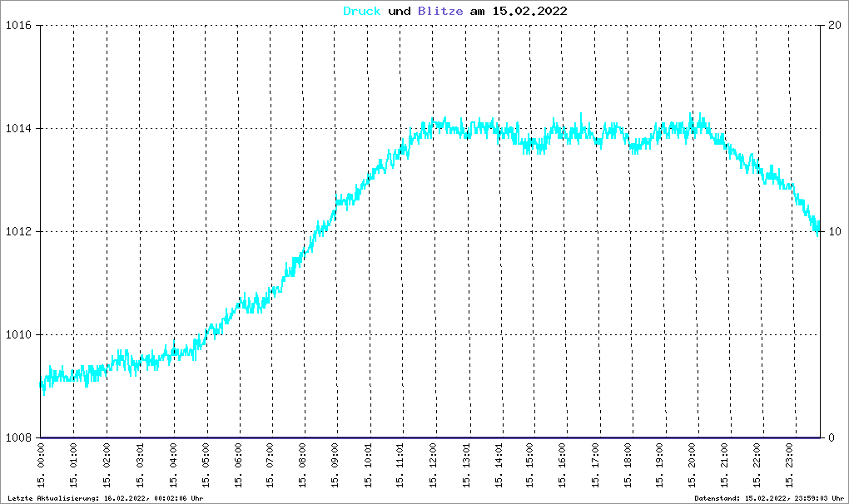
Task: Select the '15. 18:00' time axis label
Action: (628, 465)
